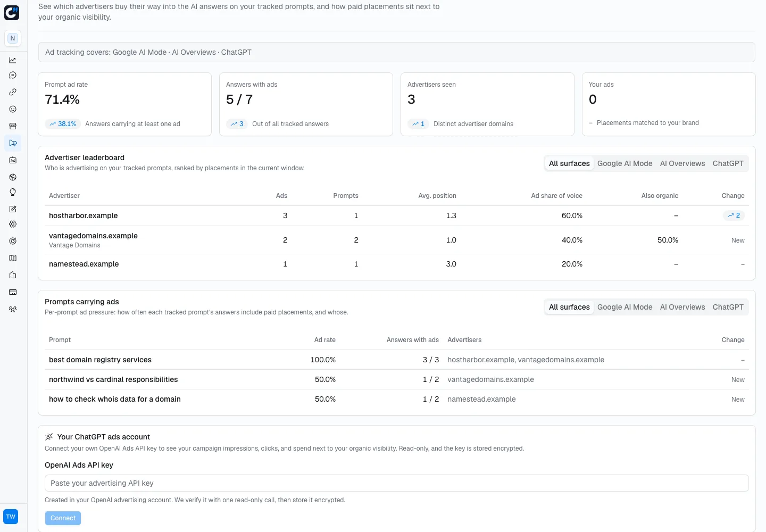Click the Avg. position column header
This screenshot has height=532, width=766.
click(x=437, y=196)
